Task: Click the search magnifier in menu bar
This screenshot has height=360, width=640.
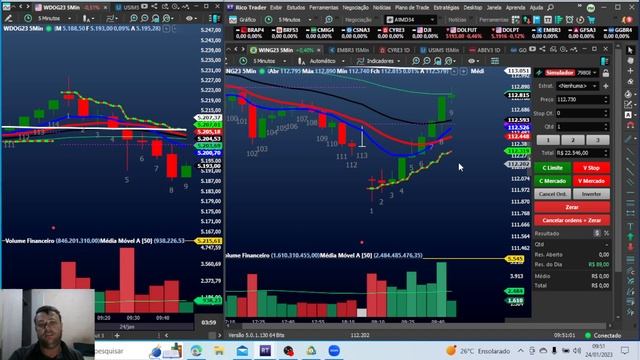Action: (x=551, y=7)
